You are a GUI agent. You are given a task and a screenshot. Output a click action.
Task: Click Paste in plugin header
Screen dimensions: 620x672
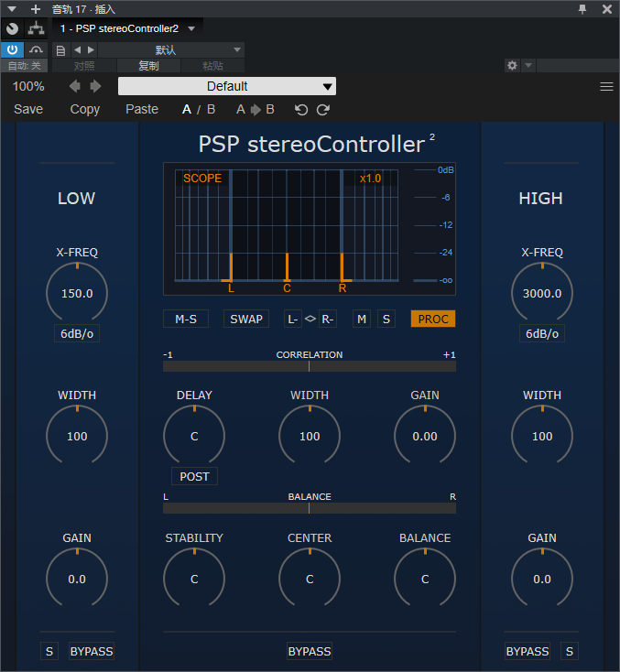142,109
